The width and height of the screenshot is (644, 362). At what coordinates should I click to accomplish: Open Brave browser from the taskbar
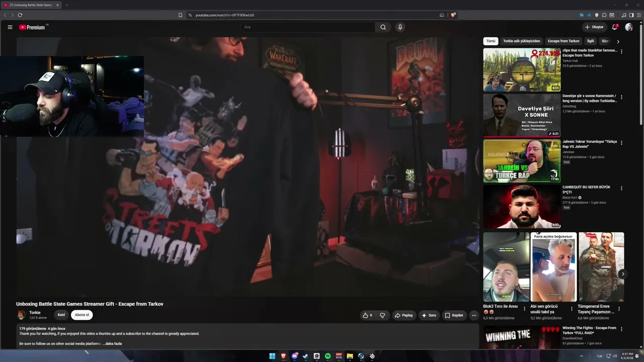283,356
